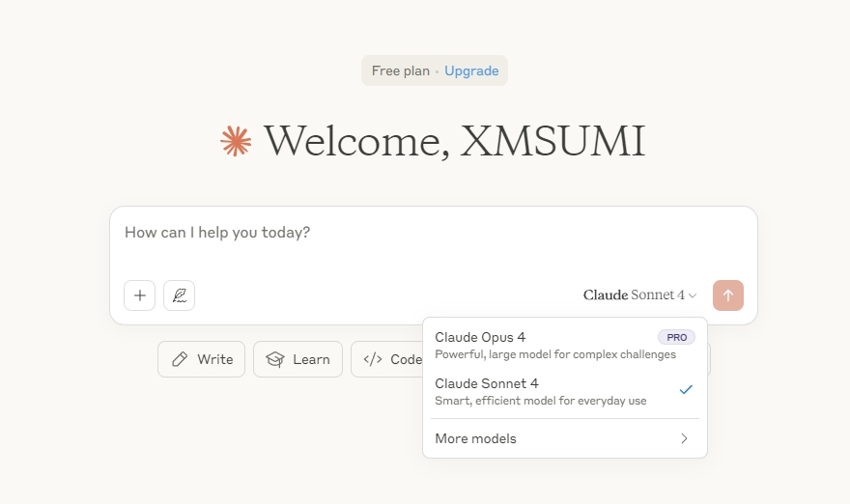Click the code brackets icon
The image size is (850, 504).
373,359
